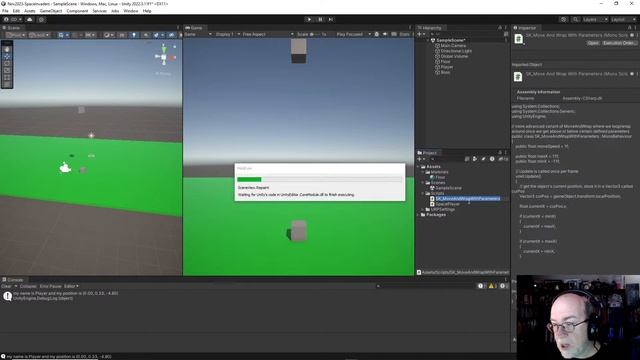The width and height of the screenshot is (640, 360).
Task: Select the Console tab
Action: [x=13, y=280]
